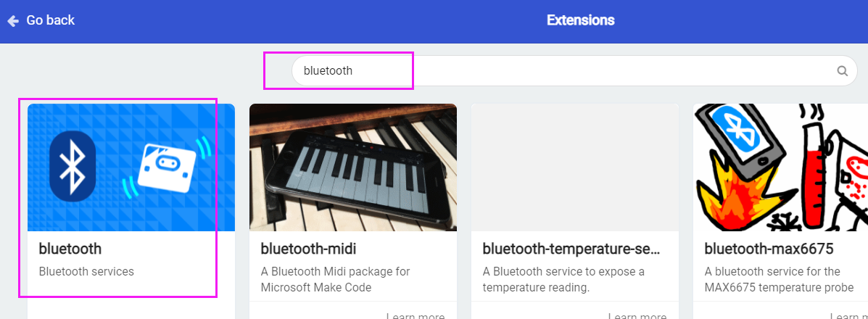This screenshot has height=319, width=868.
Task: Click the red test tube drawing
Action: (817, 178)
